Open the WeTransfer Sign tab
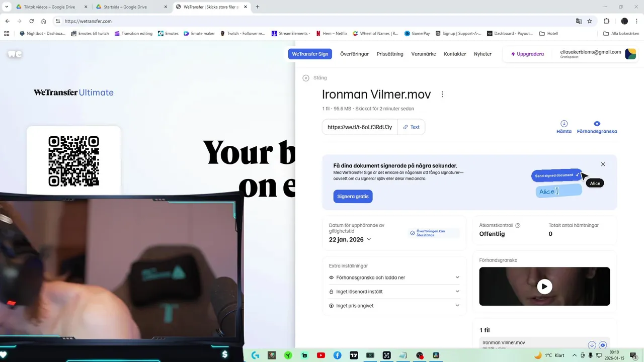This screenshot has width=644, height=362. (310, 54)
